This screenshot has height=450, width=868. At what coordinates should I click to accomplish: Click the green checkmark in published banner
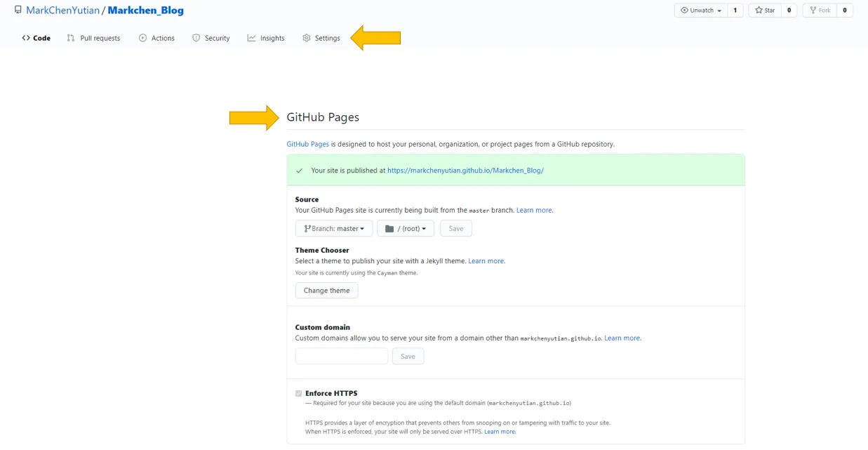300,171
